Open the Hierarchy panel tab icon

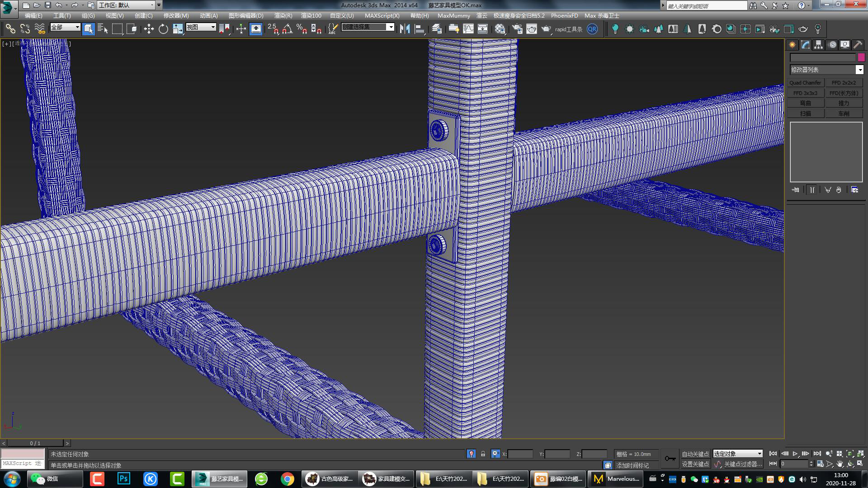point(818,45)
